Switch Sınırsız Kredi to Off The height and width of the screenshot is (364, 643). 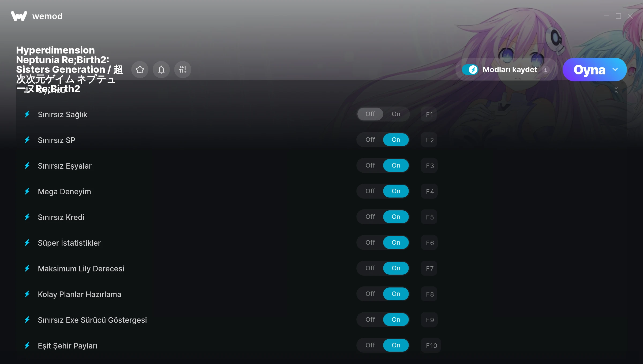(370, 217)
